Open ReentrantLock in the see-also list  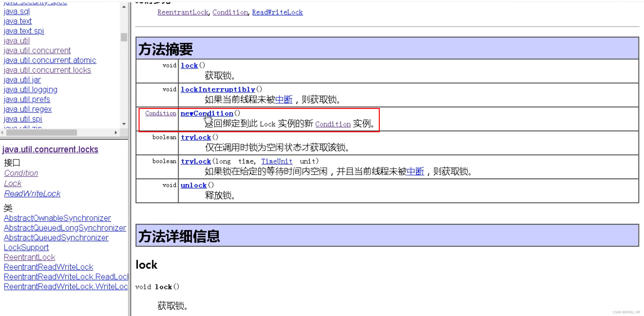[x=183, y=12]
